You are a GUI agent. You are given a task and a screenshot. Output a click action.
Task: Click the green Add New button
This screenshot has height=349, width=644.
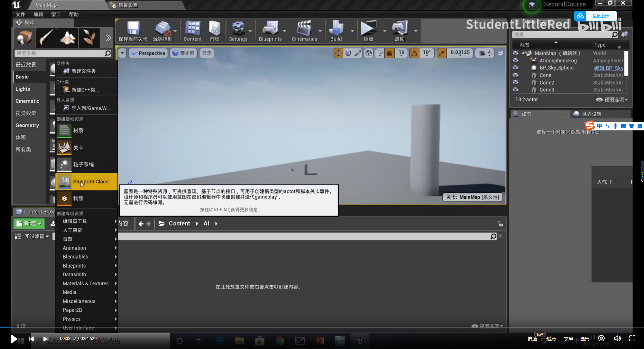[29, 223]
